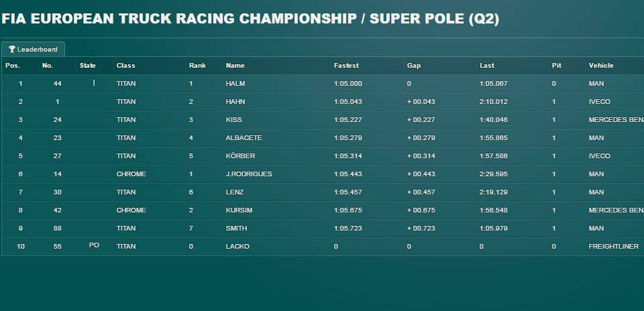Viewport: 644px width, 311px height.
Task: Select driver HAHN in the leaderboard
Action: point(235,102)
